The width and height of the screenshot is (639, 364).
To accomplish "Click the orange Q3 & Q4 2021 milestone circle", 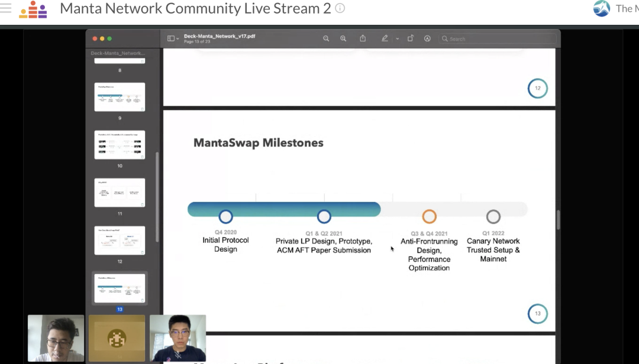I will (429, 217).
